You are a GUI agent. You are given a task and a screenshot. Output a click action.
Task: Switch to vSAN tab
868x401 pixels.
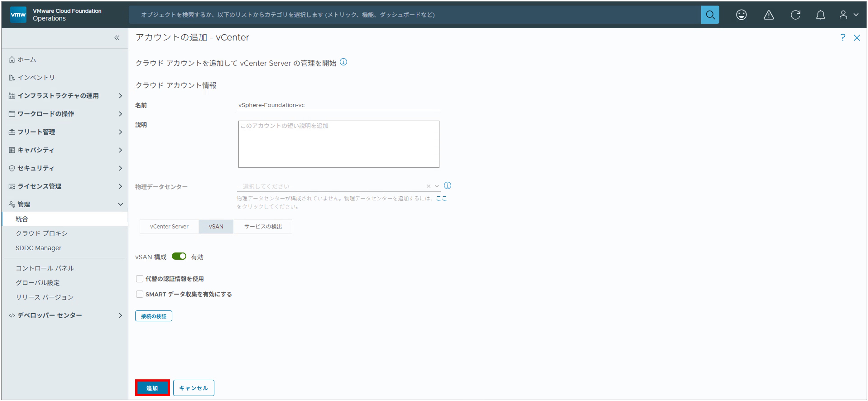coord(216,226)
